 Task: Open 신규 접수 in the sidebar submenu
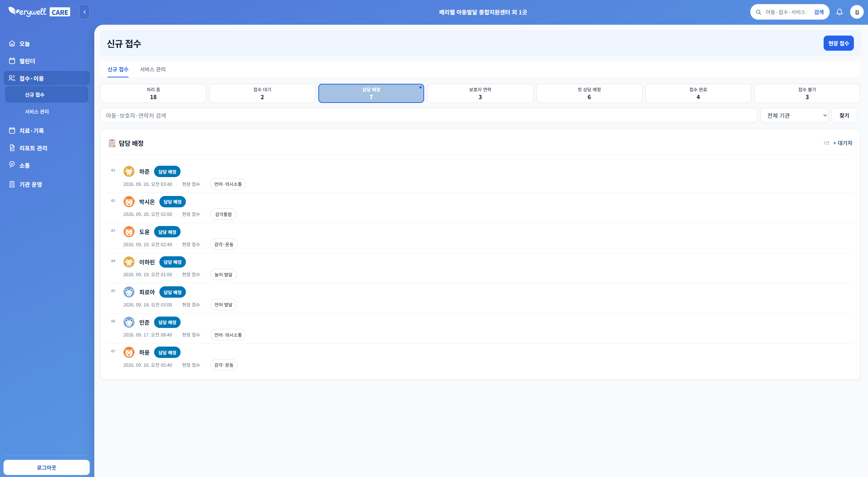pyautogui.click(x=46, y=94)
